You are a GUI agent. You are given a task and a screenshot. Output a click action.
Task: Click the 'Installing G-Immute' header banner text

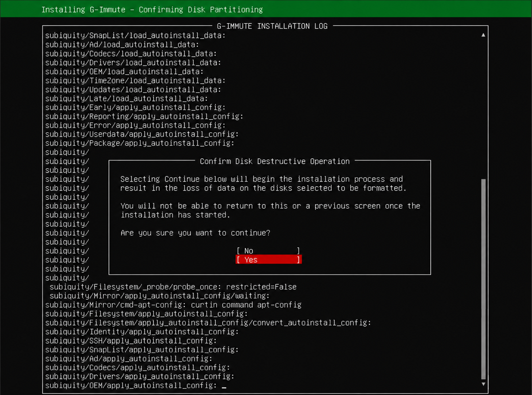(x=152, y=10)
